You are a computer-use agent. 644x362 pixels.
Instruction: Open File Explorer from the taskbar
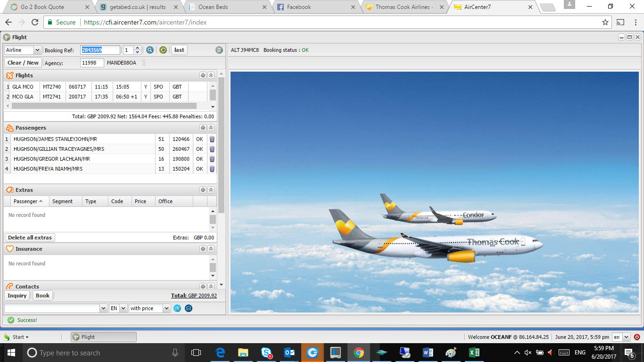pos(243,353)
